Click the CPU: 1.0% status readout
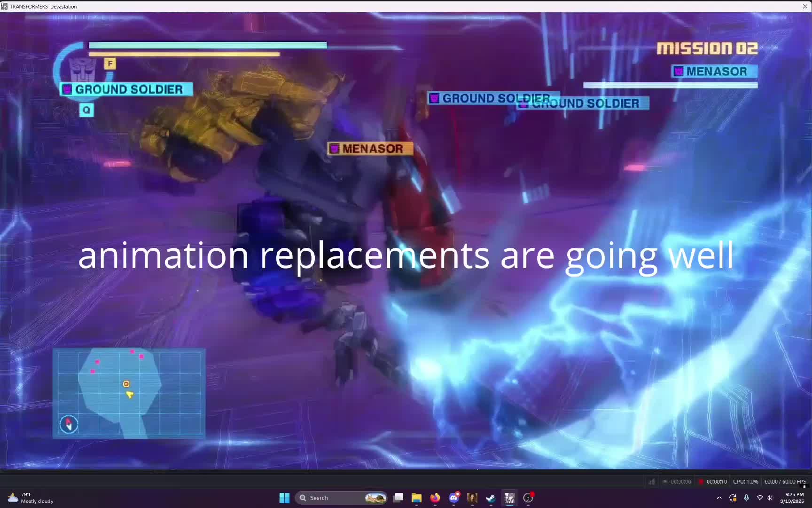Image resolution: width=812 pixels, height=508 pixels. pos(746,482)
